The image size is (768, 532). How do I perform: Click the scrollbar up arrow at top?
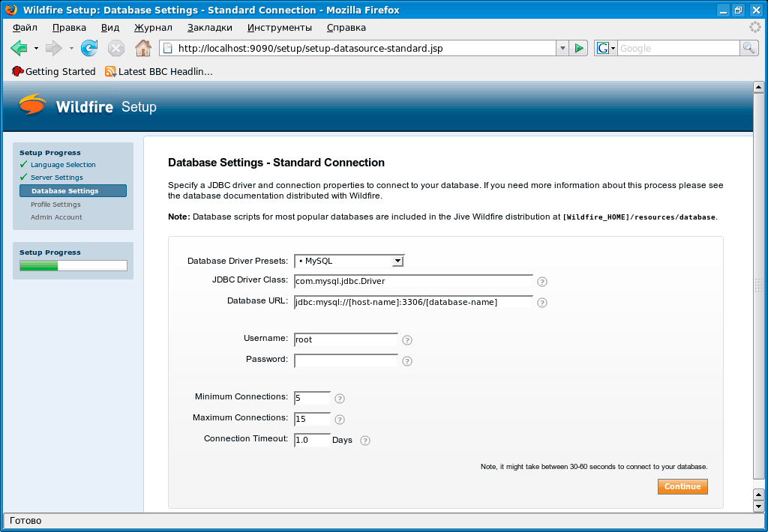point(758,88)
